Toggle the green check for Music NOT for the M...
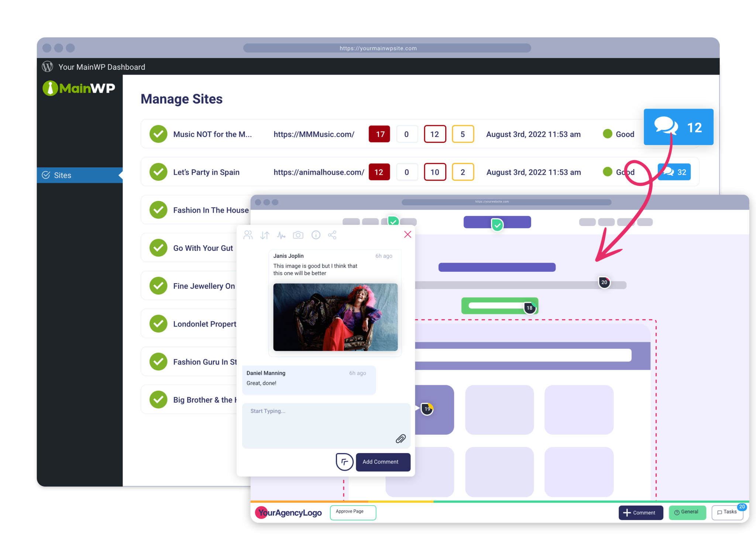The height and width of the screenshot is (534, 756). pyautogui.click(x=158, y=134)
